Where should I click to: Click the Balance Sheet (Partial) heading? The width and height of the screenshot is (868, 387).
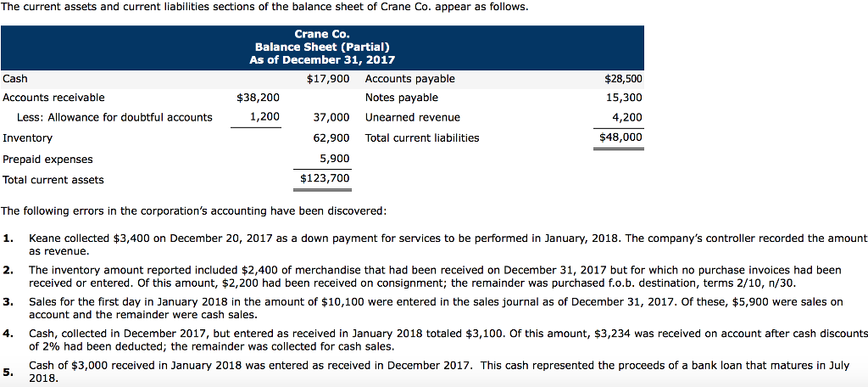click(x=322, y=48)
